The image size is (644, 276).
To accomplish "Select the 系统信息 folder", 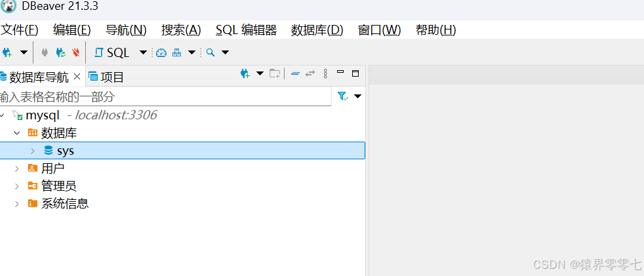I will 65,204.
